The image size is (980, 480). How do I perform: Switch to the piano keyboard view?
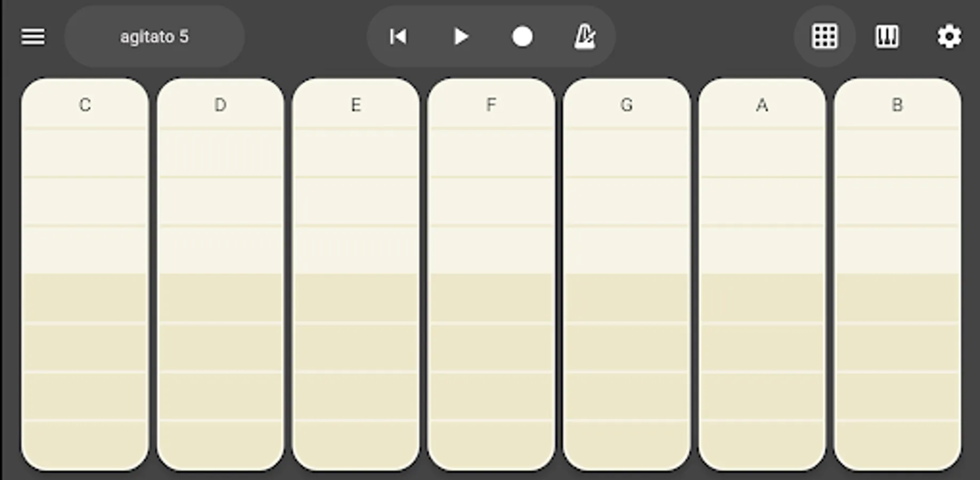tap(888, 36)
